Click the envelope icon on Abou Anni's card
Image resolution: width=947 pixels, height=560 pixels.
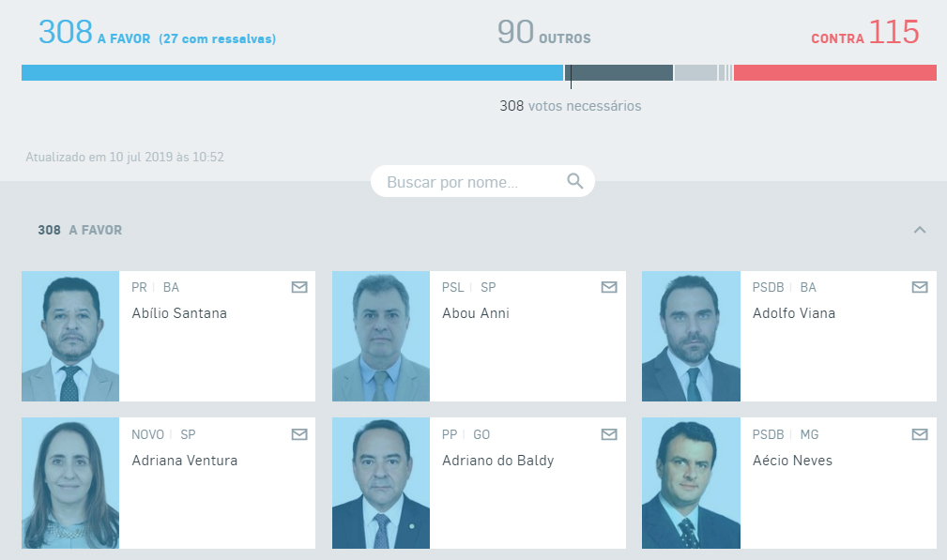[x=609, y=287]
